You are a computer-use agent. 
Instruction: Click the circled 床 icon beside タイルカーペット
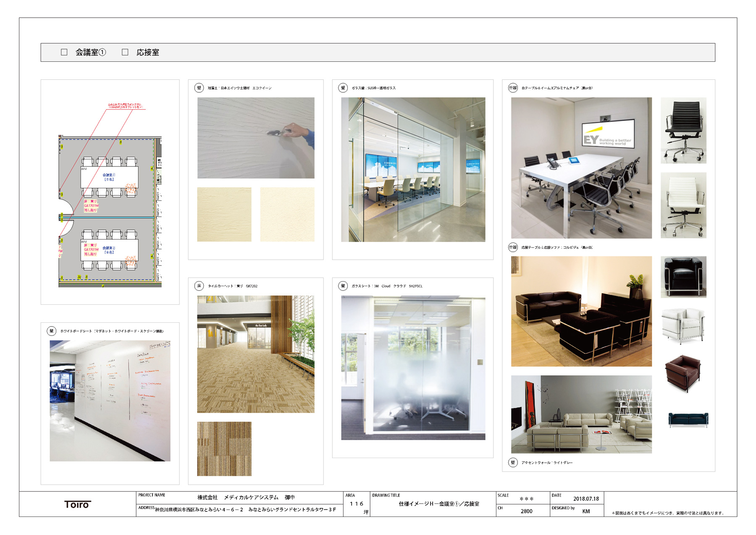click(x=199, y=286)
